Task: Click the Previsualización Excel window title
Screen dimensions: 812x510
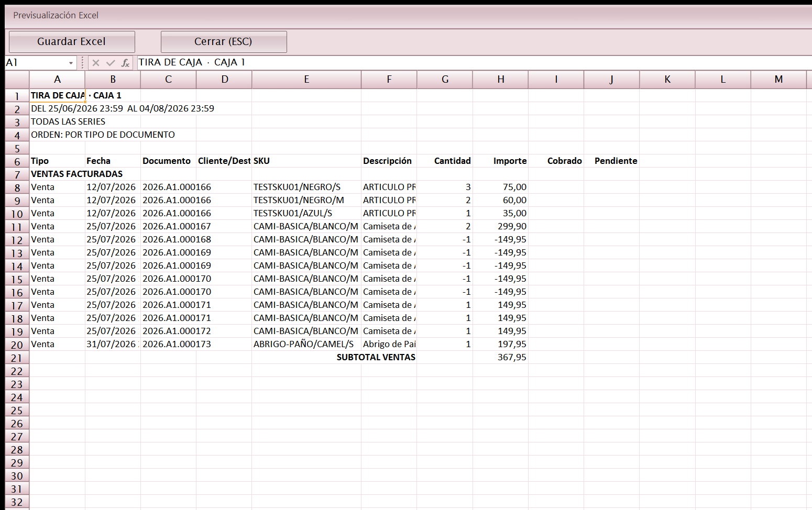Action: [56, 15]
